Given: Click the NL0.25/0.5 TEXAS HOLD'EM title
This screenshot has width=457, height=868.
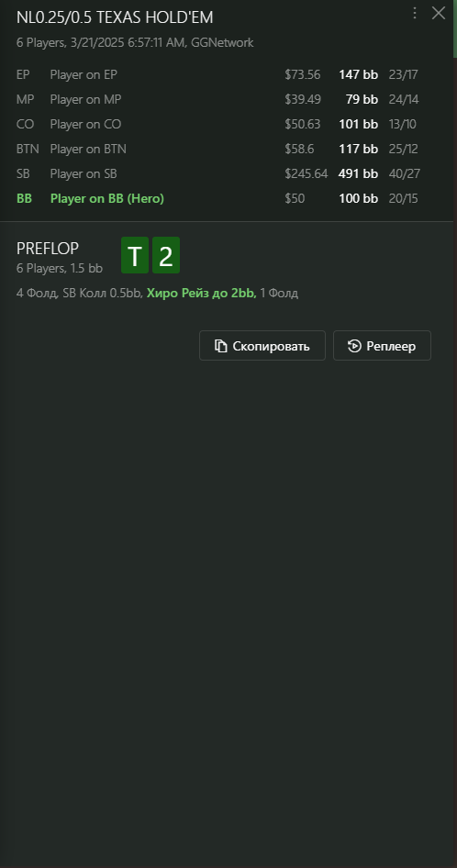Looking at the screenshot, I should point(115,17).
